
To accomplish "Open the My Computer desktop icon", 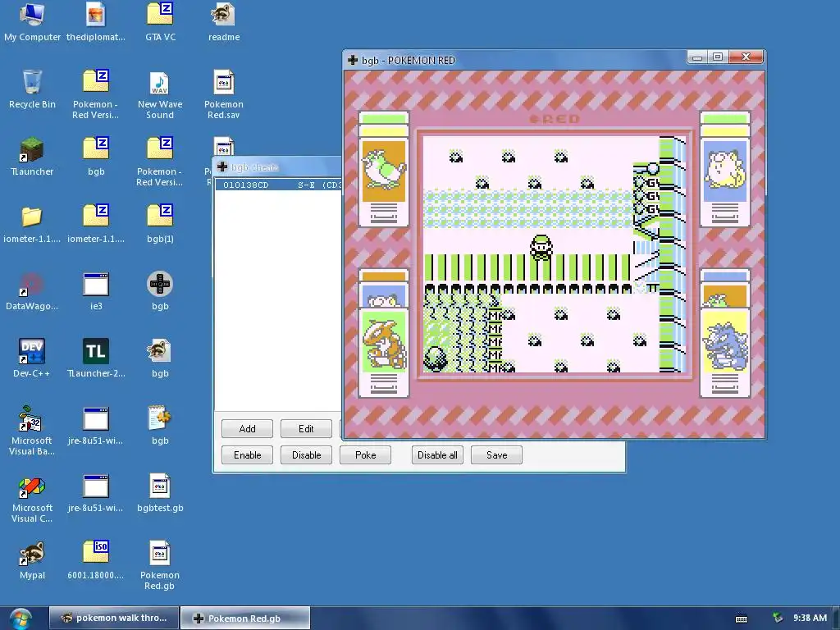I will [x=32, y=21].
